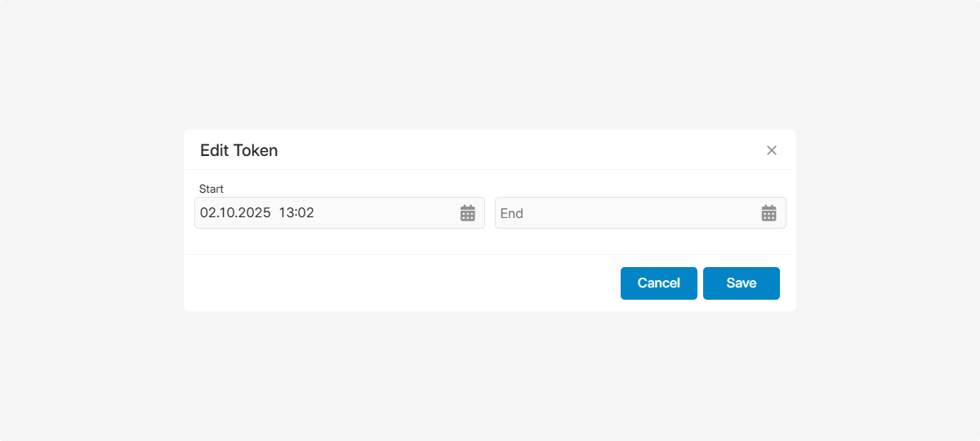The width and height of the screenshot is (980, 441).
Task: Click the date 02.10.2025 in Start field
Action: pyautogui.click(x=235, y=213)
